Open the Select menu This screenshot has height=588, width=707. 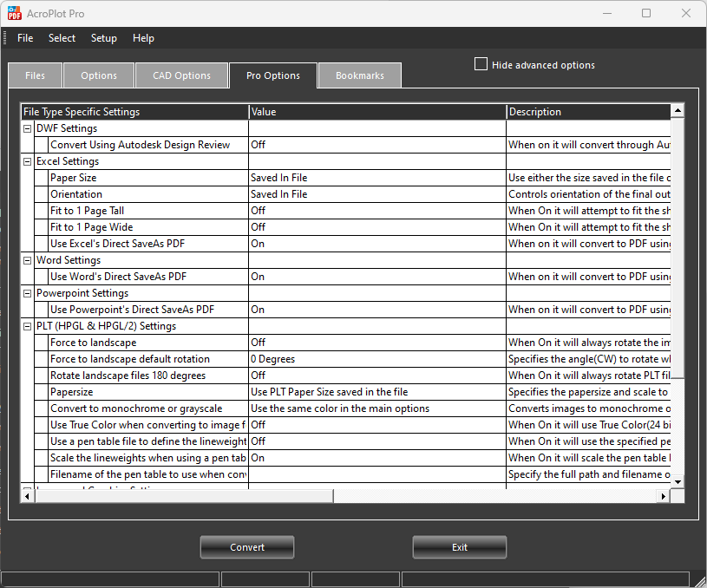tap(62, 38)
